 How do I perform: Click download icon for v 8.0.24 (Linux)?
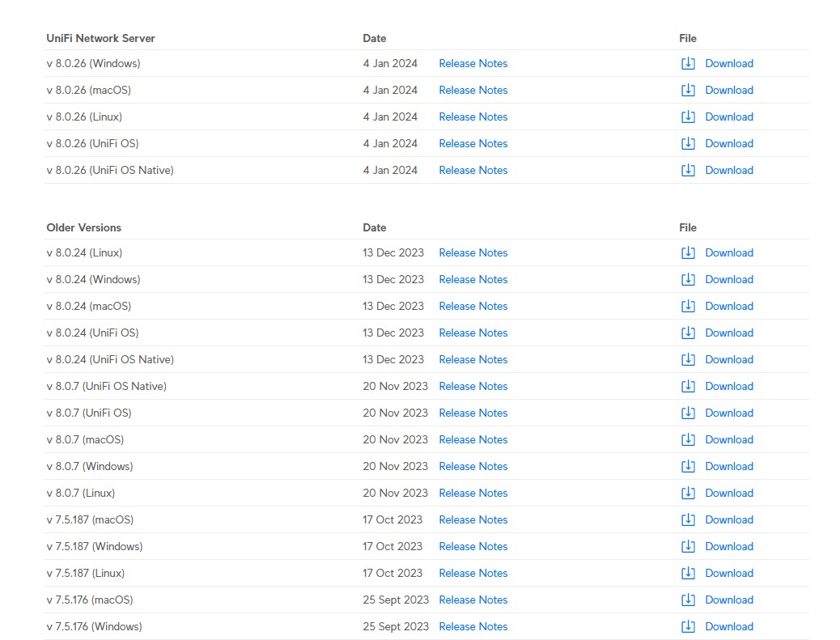point(688,252)
